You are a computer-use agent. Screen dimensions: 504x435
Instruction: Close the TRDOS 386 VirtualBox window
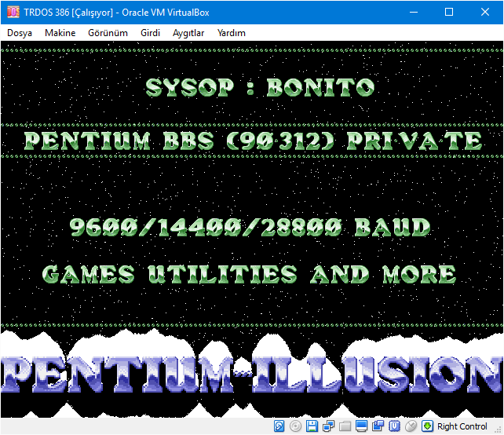point(485,13)
